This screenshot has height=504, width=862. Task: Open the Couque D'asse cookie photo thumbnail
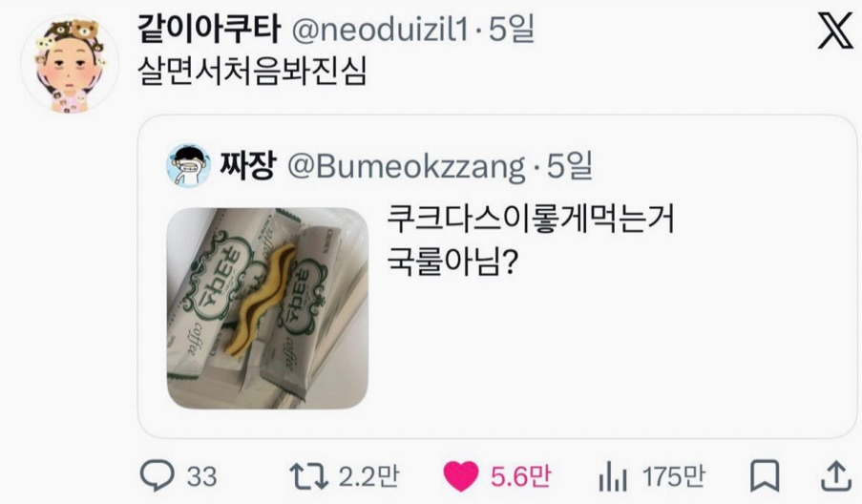coord(267,308)
